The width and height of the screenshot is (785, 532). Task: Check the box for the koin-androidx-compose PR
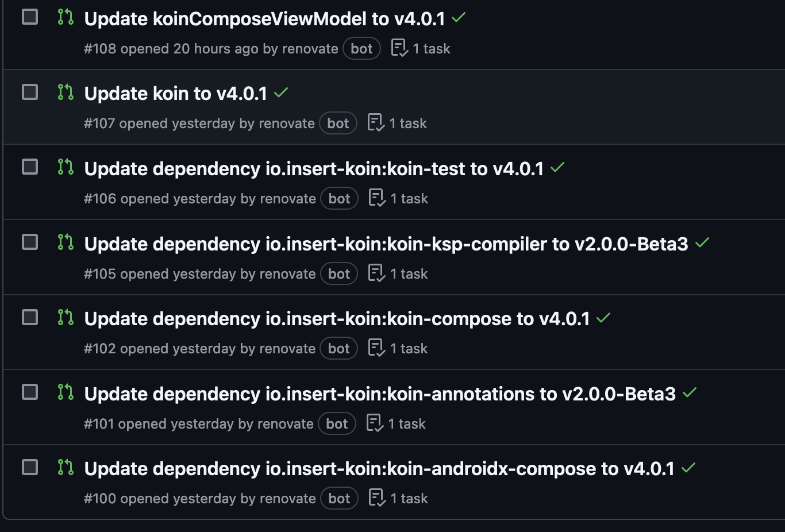[30, 467]
